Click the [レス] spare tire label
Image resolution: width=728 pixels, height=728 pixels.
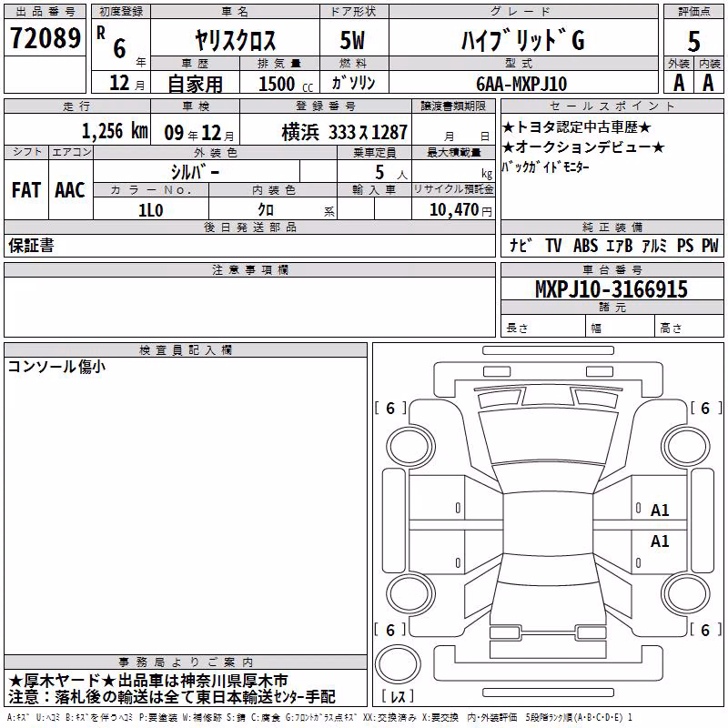pos(398,696)
